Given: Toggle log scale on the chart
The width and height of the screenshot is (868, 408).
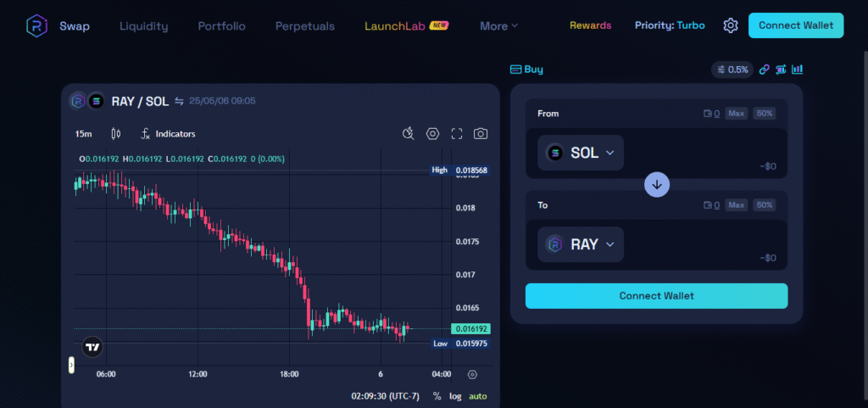Looking at the screenshot, I should (455, 396).
